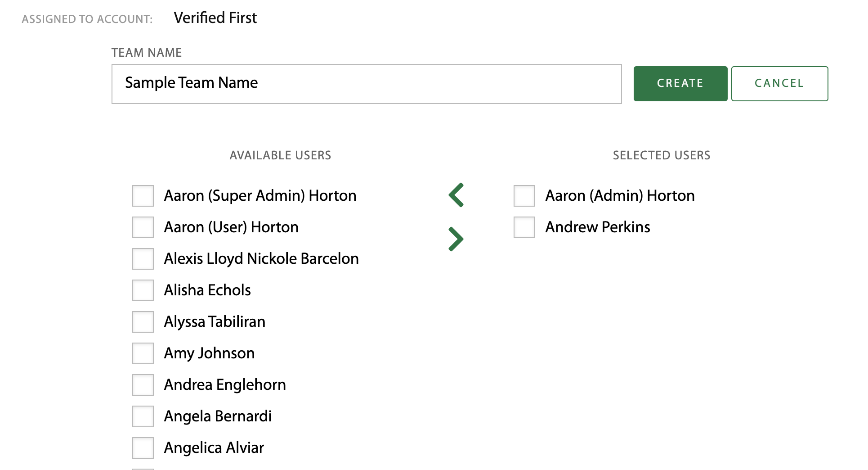Click the Verified First account name
This screenshot has width=868, height=470.
(215, 18)
